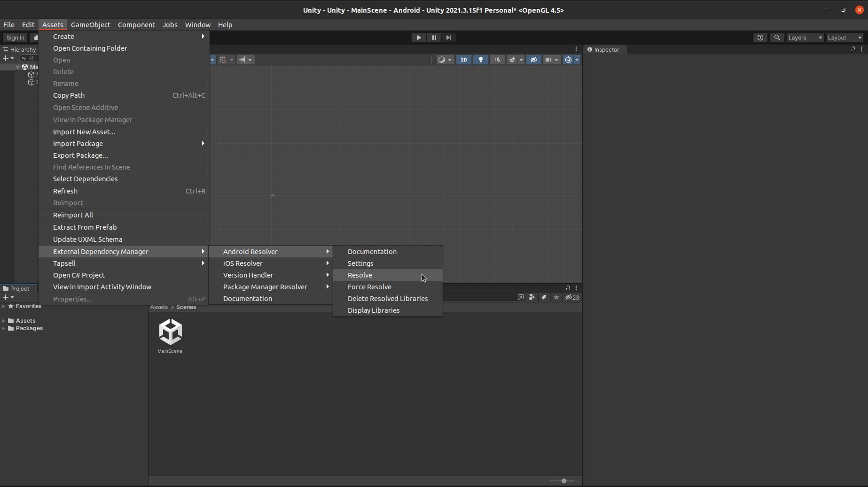Viewport: 868px width, 487px height.
Task: Select Open C# Project menu entry
Action: (x=124, y=275)
